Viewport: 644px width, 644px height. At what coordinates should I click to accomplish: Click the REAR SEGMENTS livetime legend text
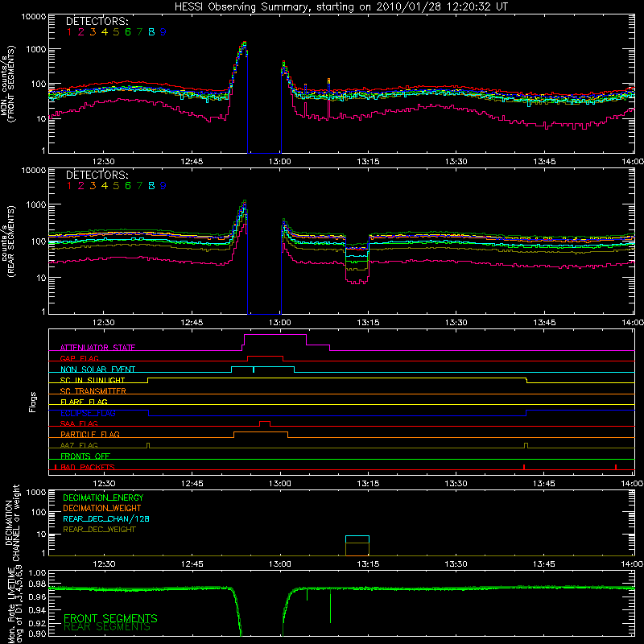pyautogui.click(x=107, y=627)
